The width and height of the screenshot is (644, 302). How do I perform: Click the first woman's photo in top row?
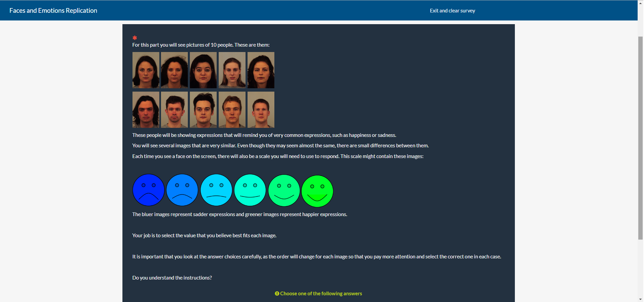pyautogui.click(x=146, y=70)
